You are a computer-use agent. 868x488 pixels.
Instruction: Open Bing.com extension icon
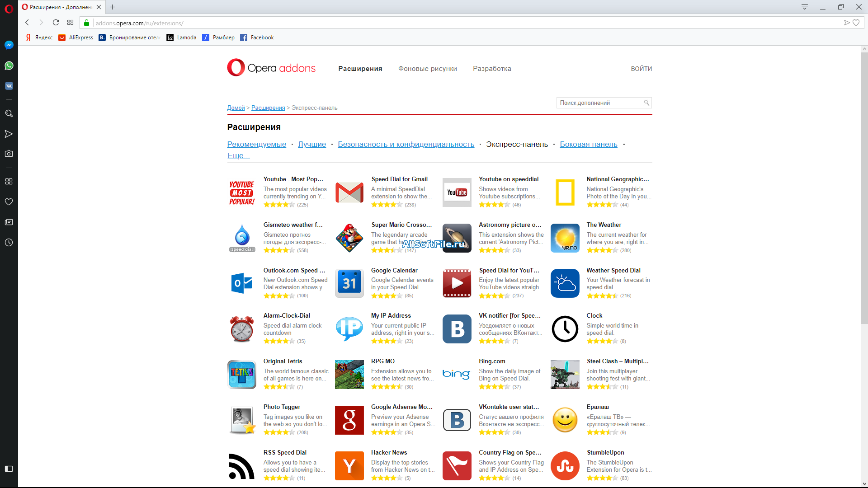(x=457, y=375)
